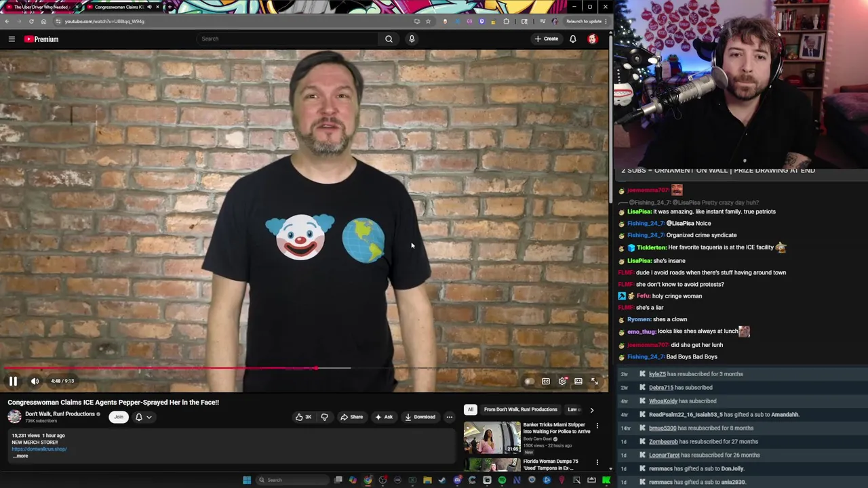Click the channel avatar below the title

click(14, 417)
